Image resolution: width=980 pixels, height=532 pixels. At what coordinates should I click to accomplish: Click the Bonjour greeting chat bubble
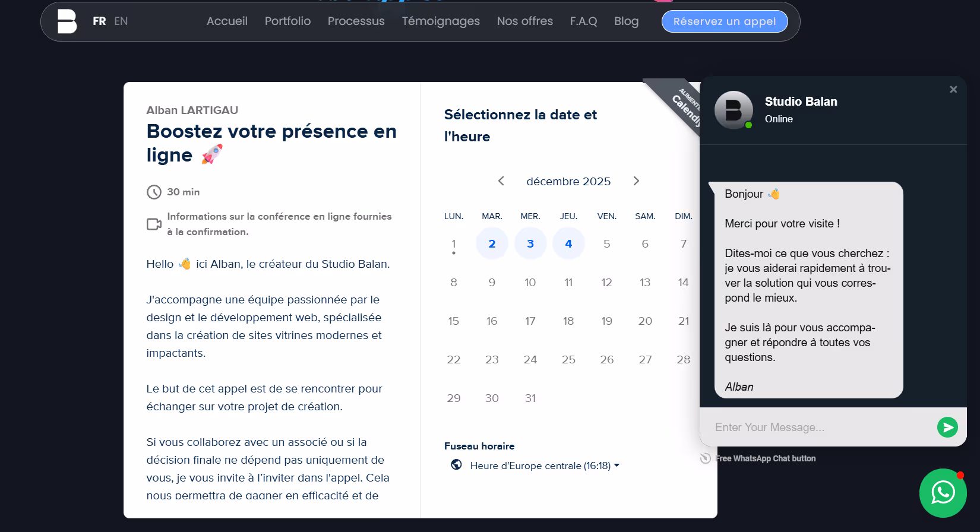tap(808, 290)
